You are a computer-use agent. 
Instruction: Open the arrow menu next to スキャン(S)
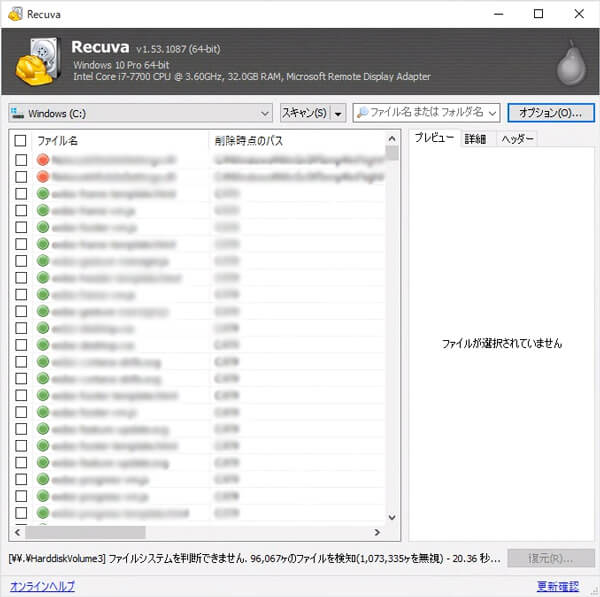pyautogui.click(x=338, y=113)
